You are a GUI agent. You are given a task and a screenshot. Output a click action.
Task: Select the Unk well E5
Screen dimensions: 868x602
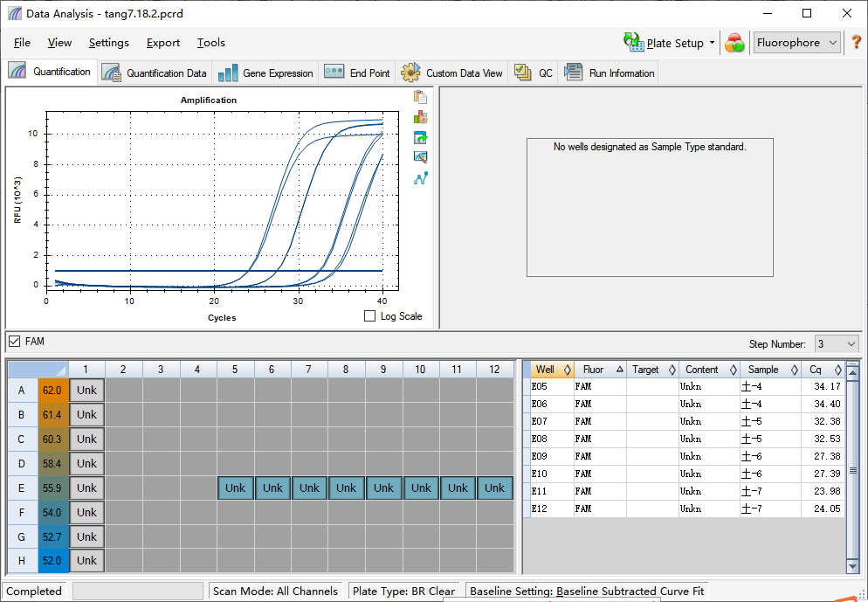(235, 488)
